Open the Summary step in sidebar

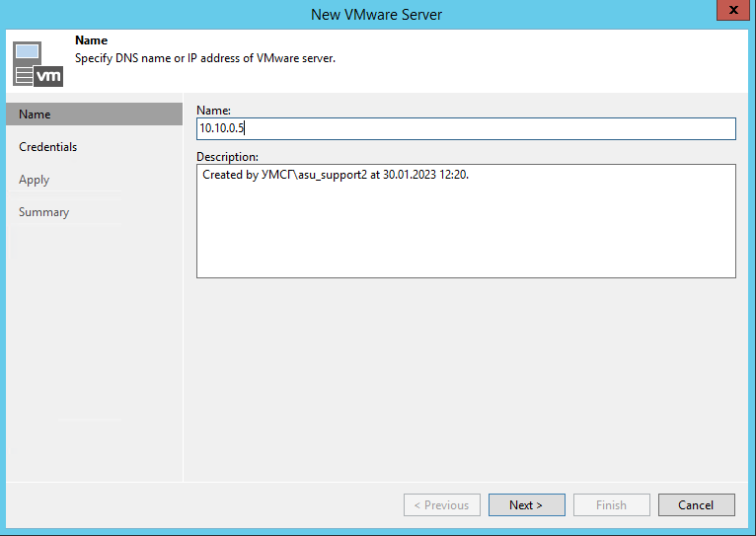coord(43,212)
